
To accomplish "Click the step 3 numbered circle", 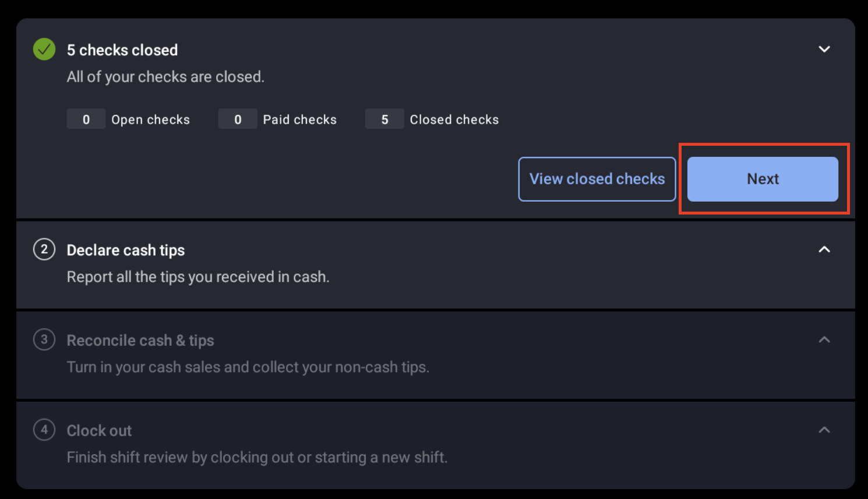I will click(x=44, y=340).
